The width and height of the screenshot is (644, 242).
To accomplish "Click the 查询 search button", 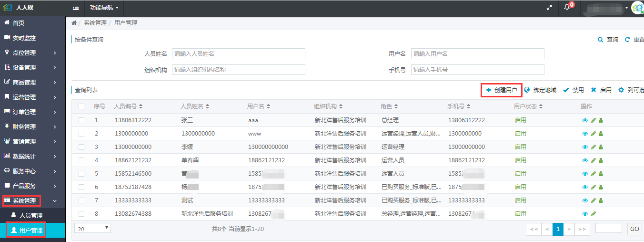I will 608,40.
